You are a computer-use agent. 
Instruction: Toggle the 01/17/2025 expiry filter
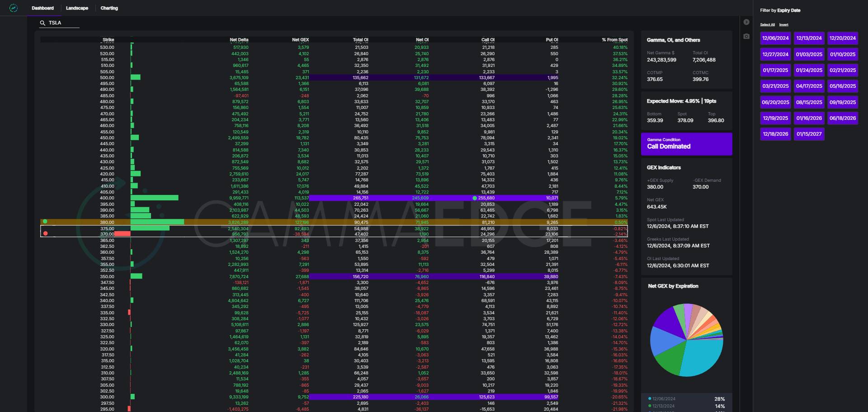click(775, 70)
